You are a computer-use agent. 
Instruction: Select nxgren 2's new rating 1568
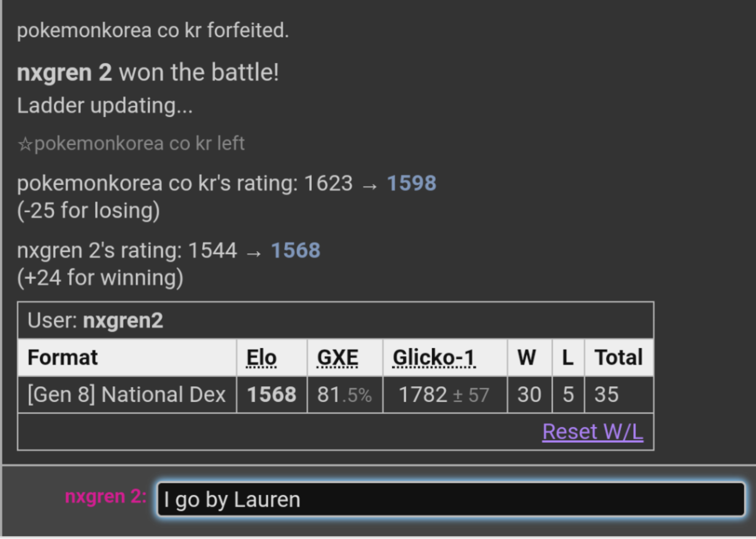click(x=295, y=251)
